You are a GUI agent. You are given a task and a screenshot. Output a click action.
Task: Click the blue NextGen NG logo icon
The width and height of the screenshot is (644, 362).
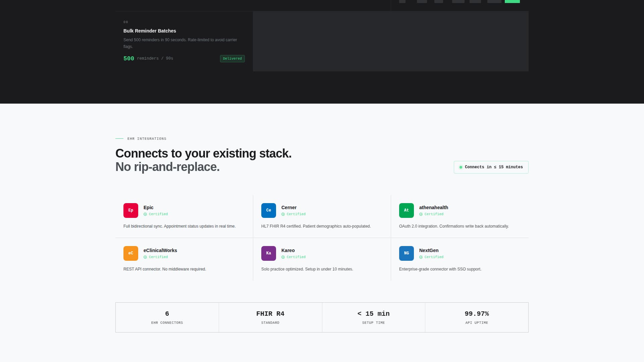tap(407, 253)
